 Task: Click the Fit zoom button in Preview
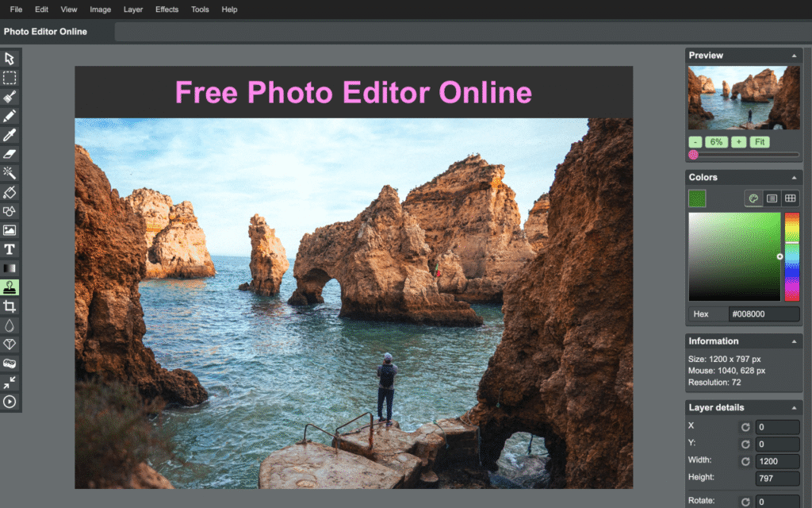point(759,141)
